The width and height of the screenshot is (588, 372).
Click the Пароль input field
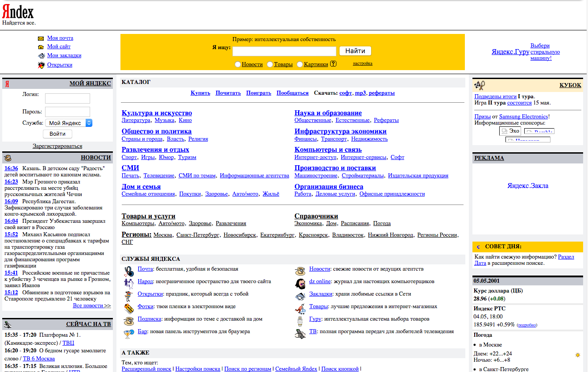[67, 112]
